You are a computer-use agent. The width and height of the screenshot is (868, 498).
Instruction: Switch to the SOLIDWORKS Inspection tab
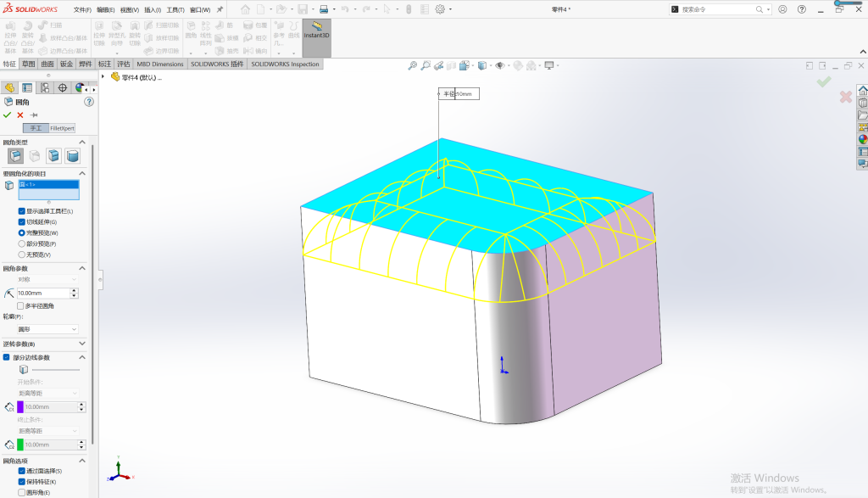[285, 64]
